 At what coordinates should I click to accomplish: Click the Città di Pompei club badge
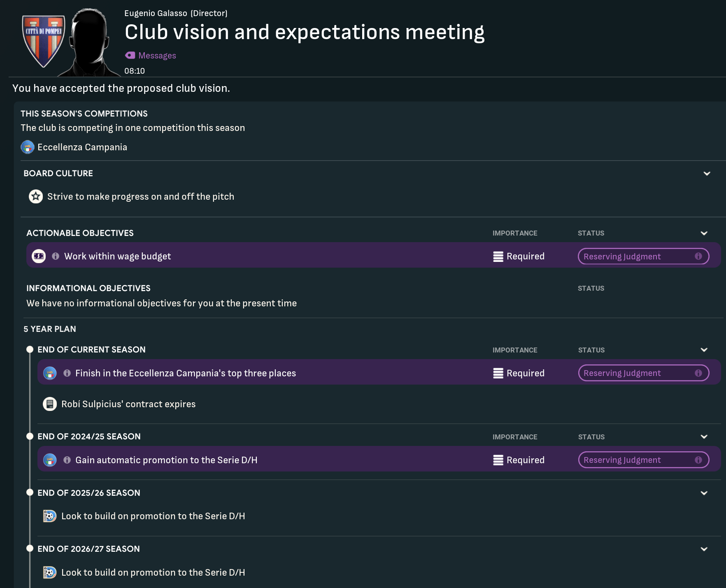(43, 40)
